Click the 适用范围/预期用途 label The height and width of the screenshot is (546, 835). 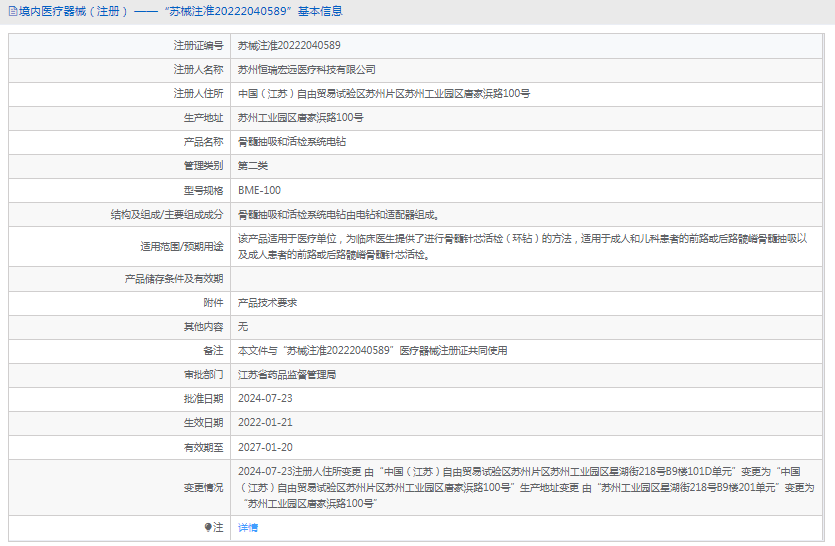(182, 247)
